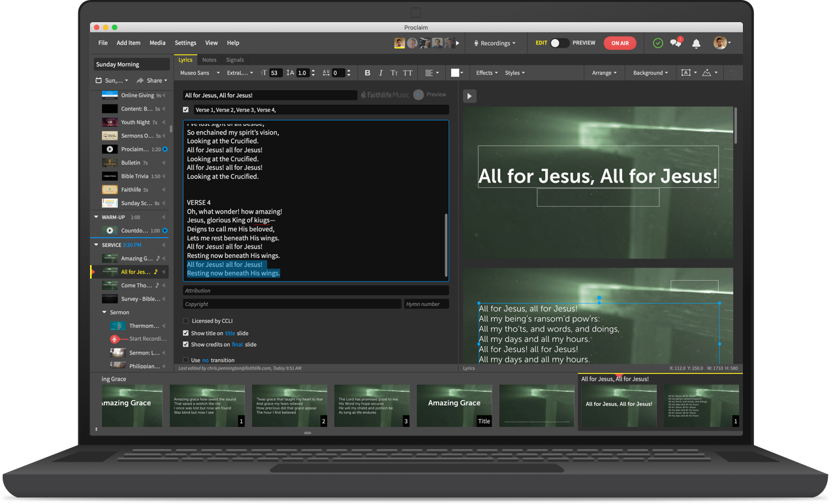
Task: Apply small caps text style
Action: (x=394, y=73)
